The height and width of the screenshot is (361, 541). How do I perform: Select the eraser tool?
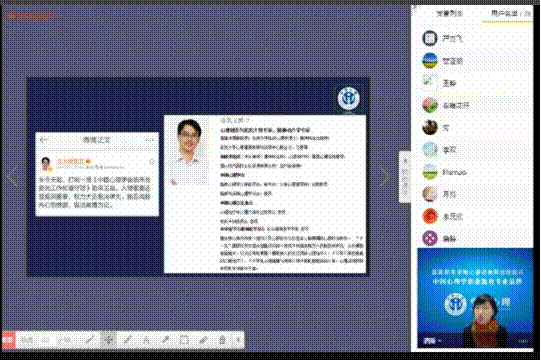coord(203,340)
